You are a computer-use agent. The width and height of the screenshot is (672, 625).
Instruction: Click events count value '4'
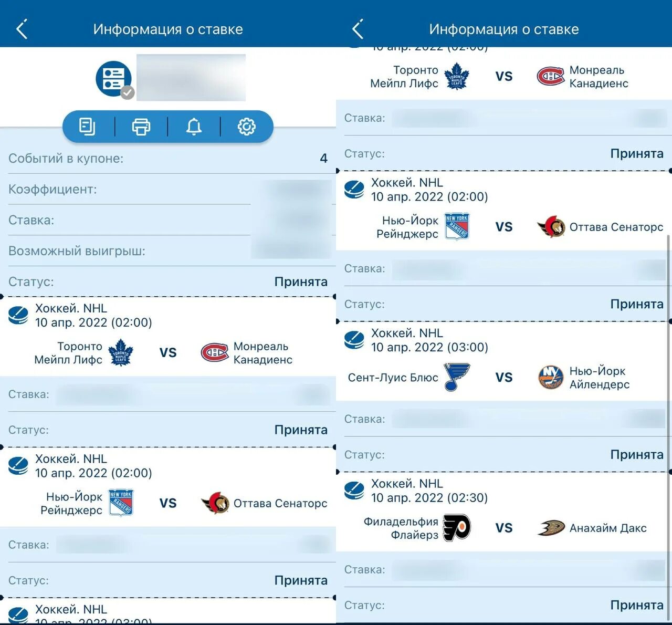324,159
